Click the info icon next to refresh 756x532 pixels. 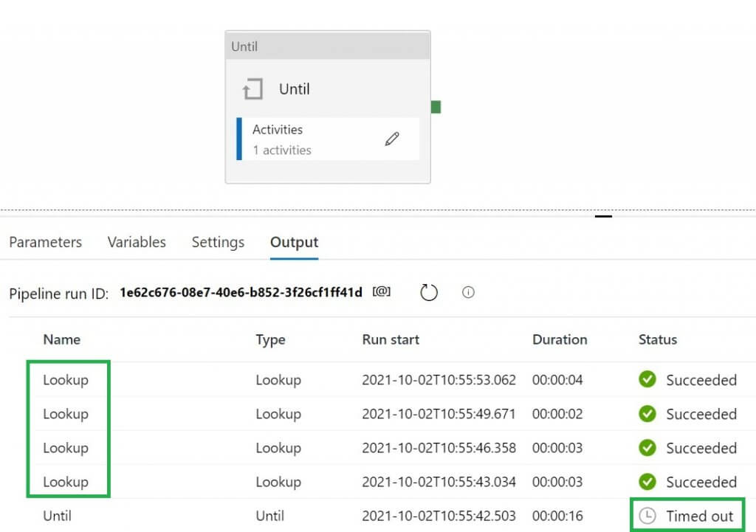[468, 292]
